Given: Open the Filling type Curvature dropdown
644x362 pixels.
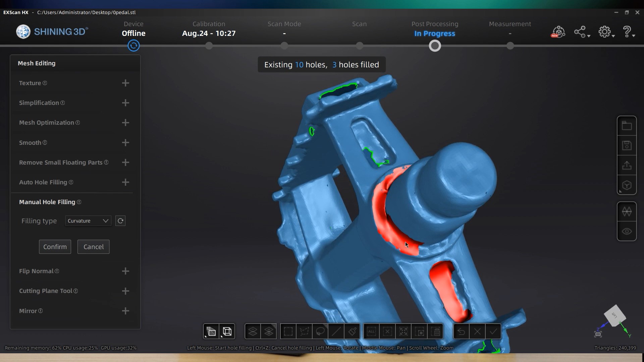Looking at the screenshot, I should 88,221.
